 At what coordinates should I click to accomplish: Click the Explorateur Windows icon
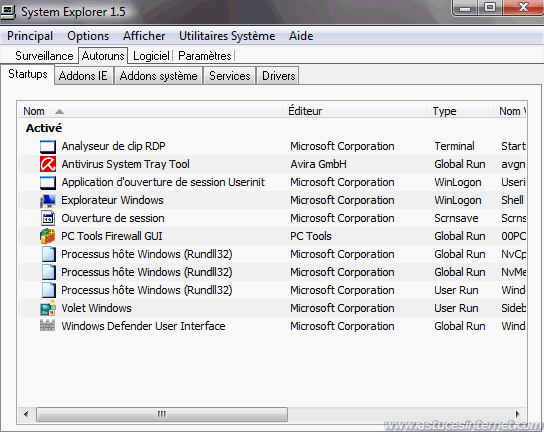click(48, 201)
